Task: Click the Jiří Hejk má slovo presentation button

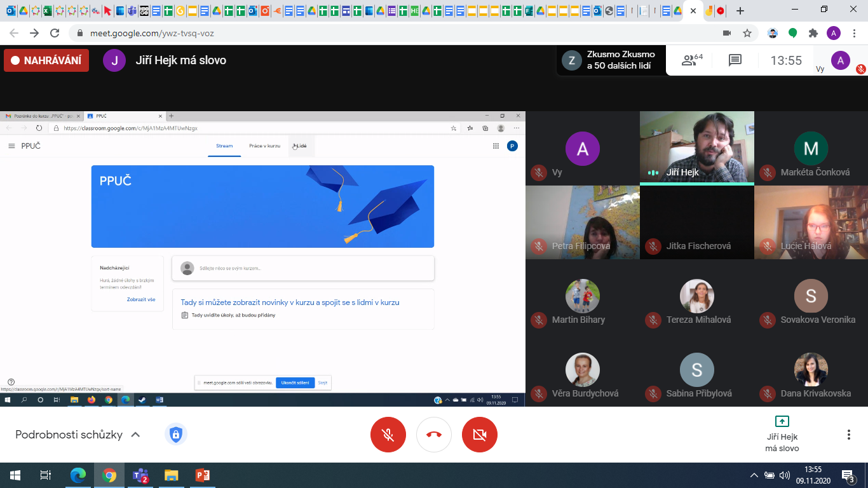Action: pos(782,434)
